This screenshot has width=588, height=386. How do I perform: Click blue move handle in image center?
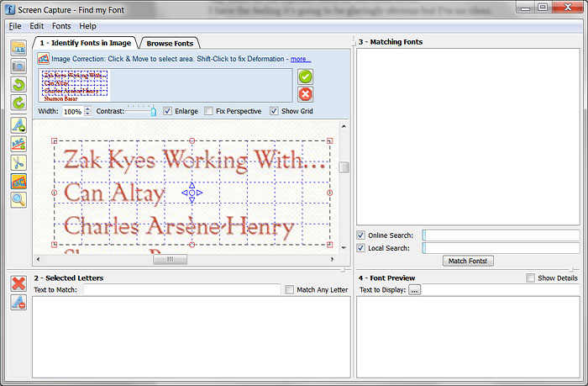pyautogui.click(x=192, y=193)
